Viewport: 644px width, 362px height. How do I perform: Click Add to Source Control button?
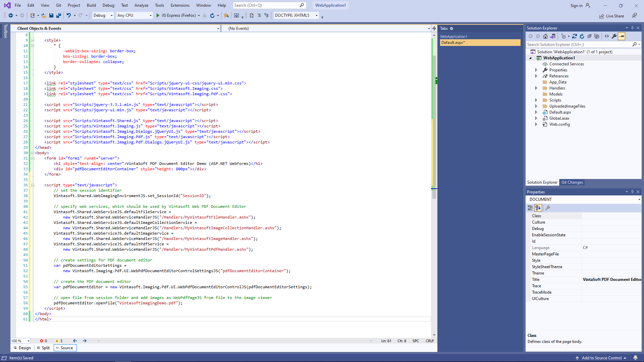[601, 358]
